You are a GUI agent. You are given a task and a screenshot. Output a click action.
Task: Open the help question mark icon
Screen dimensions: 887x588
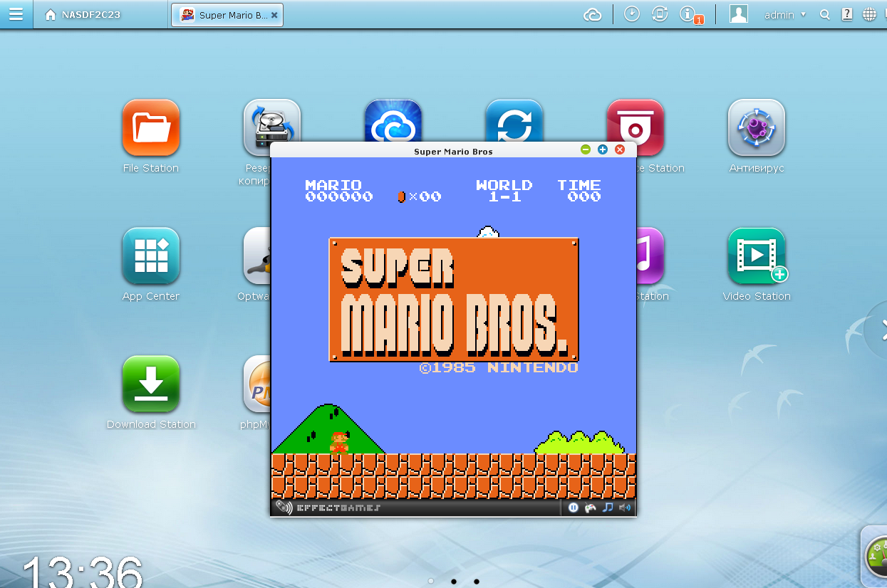[847, 14]
